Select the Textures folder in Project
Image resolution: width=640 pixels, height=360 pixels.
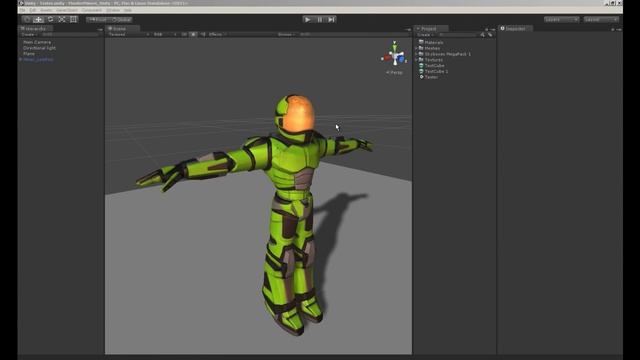[433, 60]
